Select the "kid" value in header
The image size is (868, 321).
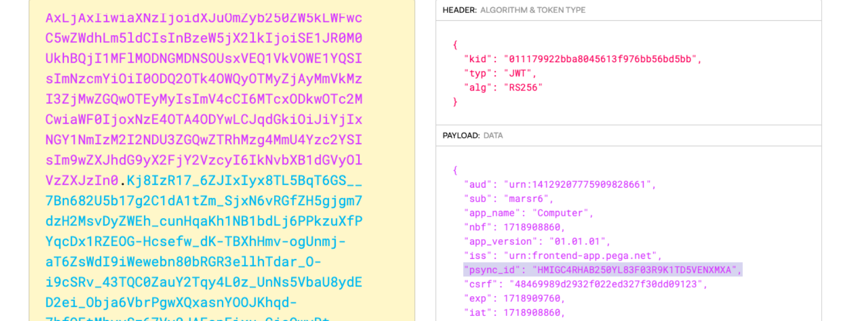(x=602, y=59)
